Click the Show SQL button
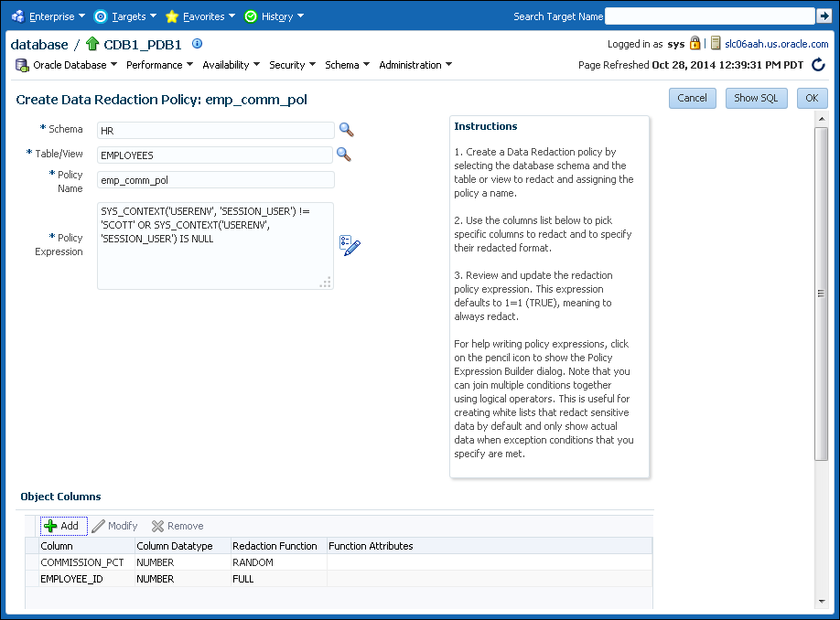The image size is (840, 620). coord(756,98)
